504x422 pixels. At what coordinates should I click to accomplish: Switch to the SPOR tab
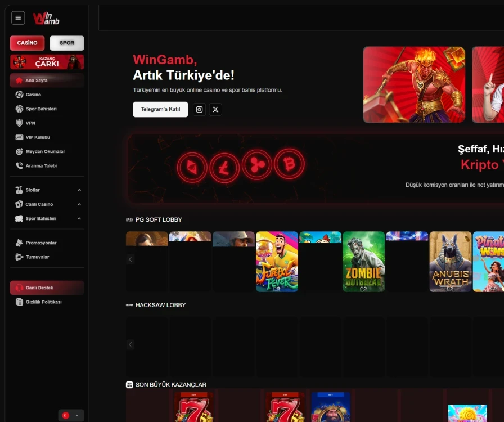pos(67,43)
